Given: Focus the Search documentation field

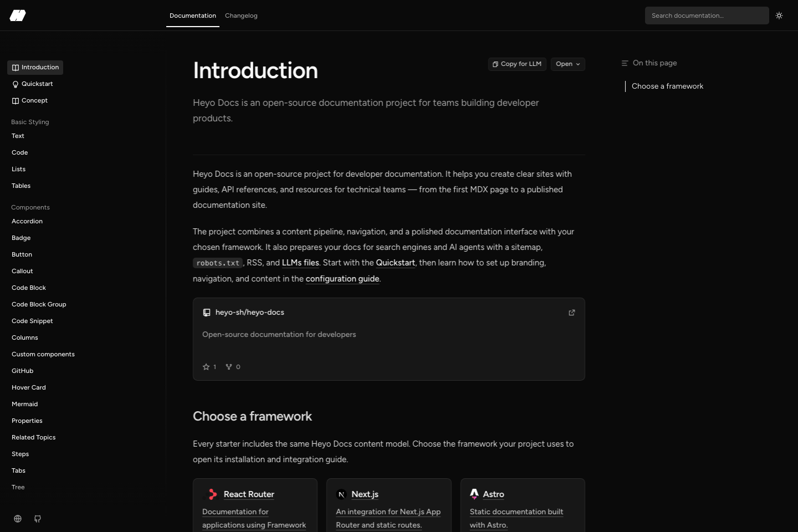Looking at the screenshot, I should (x=707, y=16).
